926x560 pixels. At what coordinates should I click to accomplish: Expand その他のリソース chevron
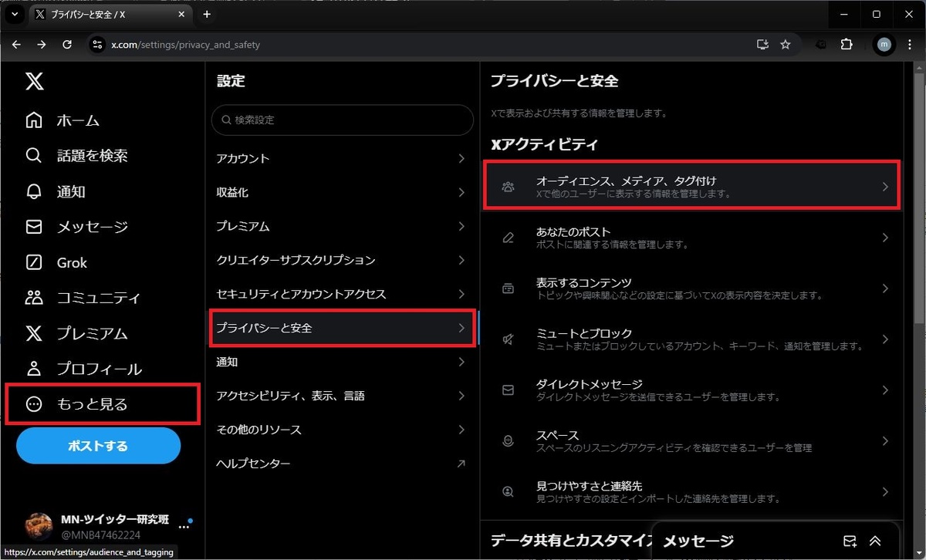point(461,430)
